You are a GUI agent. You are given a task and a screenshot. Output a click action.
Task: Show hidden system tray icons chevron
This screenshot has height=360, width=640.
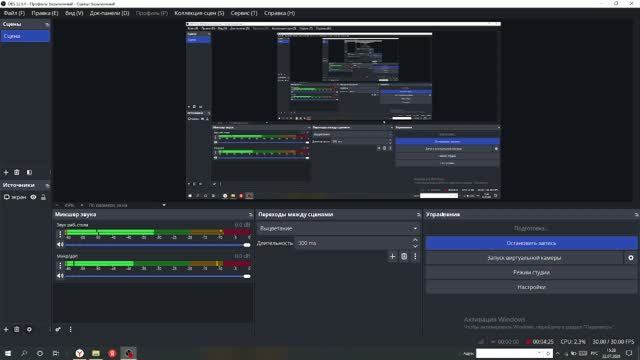(558, 353)
